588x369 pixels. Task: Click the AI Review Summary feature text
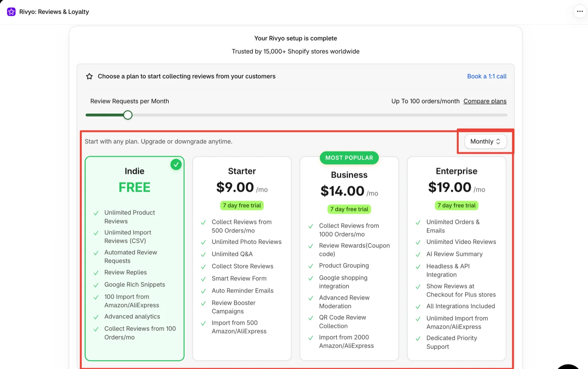pos(454,254)
